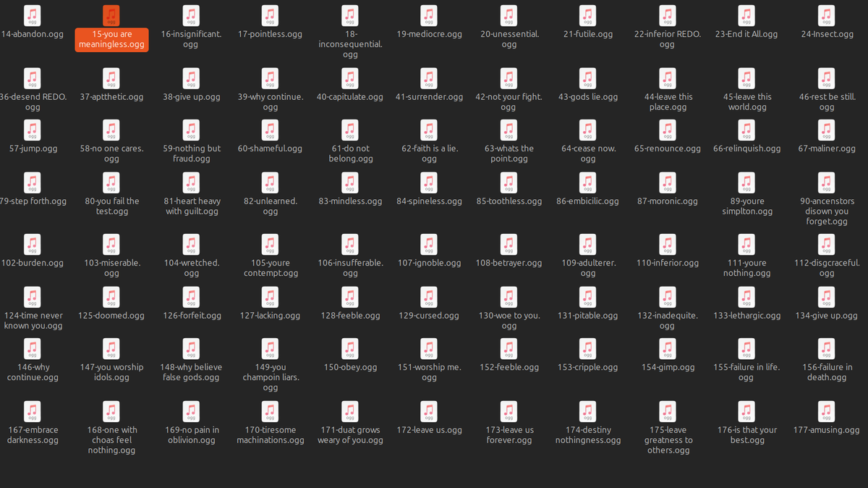Select 18-inconsequential.ogg file icon
The width and height of the screenshot is (868, 488).
point(350,15)
